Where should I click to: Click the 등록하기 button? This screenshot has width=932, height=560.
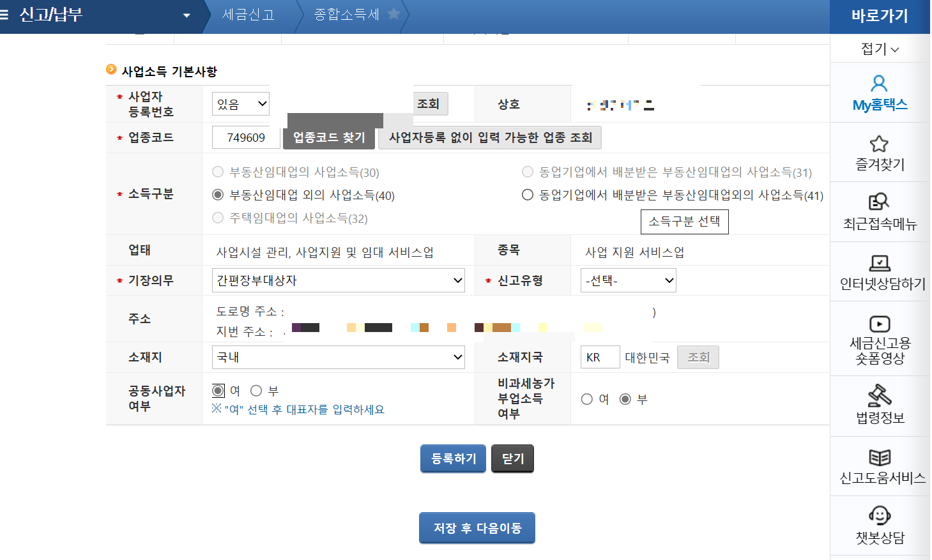point(454,458)
